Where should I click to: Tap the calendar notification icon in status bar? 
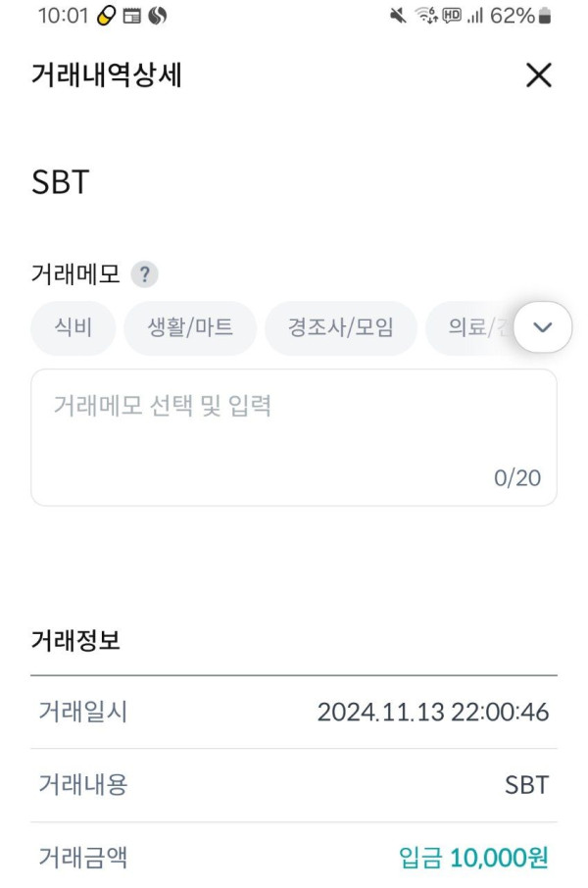click(x=132, y=16)
